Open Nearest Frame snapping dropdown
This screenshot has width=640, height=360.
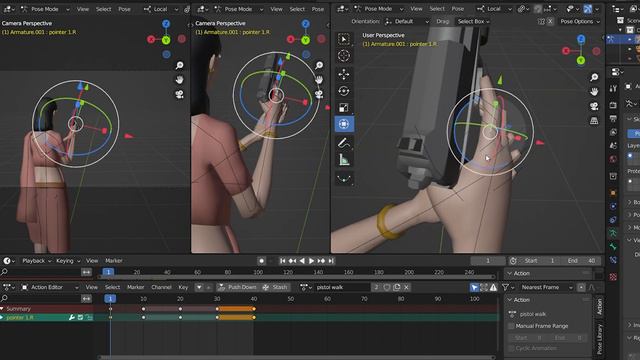pos(547,287)
